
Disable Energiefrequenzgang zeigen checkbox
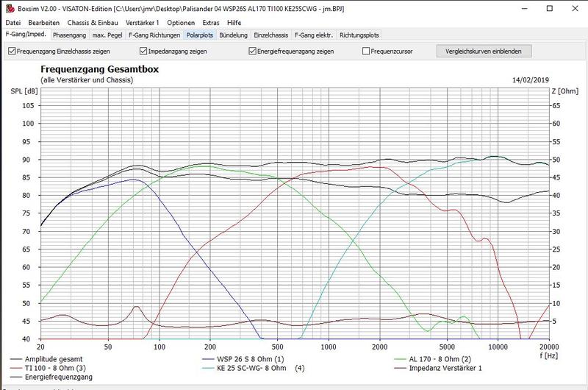coord(253,52)
